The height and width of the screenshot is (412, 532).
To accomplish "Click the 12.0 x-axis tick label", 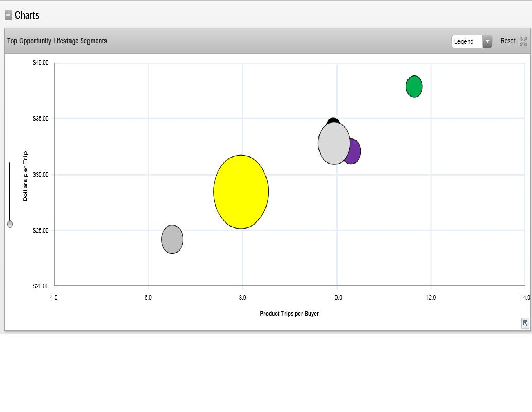I will pyautogui.click(x=431, y=298).
